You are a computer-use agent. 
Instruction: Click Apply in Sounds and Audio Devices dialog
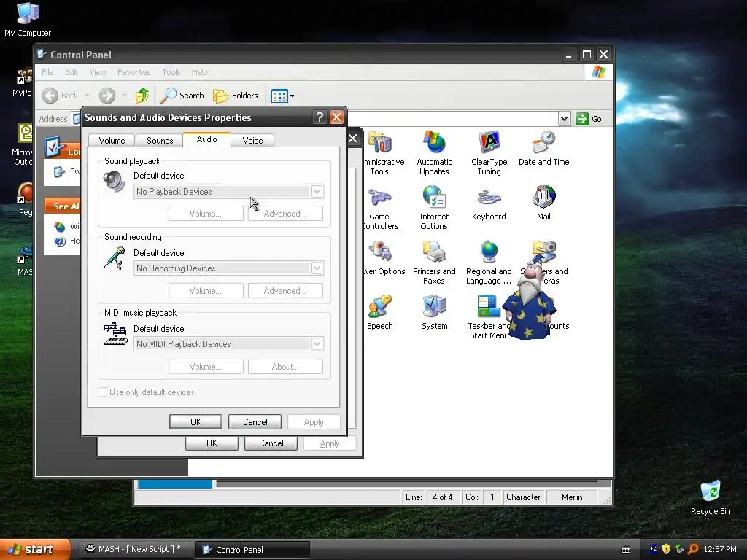(314, 422)
